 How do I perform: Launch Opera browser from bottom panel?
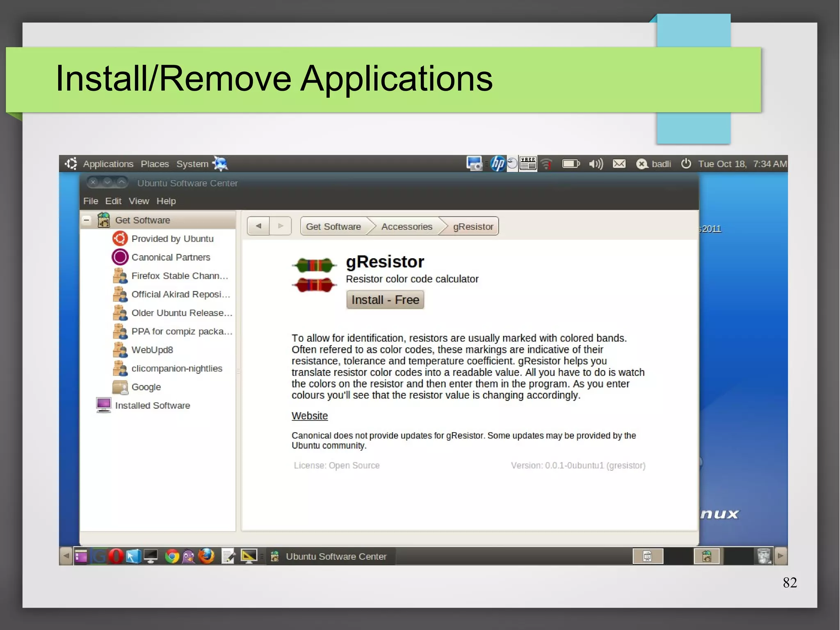[116, 556]
